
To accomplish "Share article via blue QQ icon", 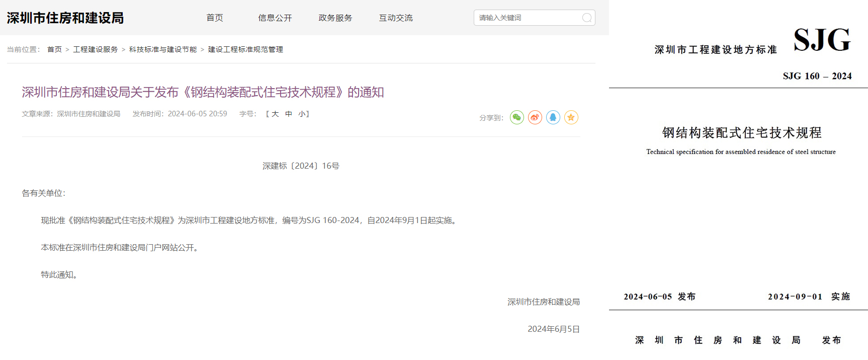I will [x=553, y=117].
